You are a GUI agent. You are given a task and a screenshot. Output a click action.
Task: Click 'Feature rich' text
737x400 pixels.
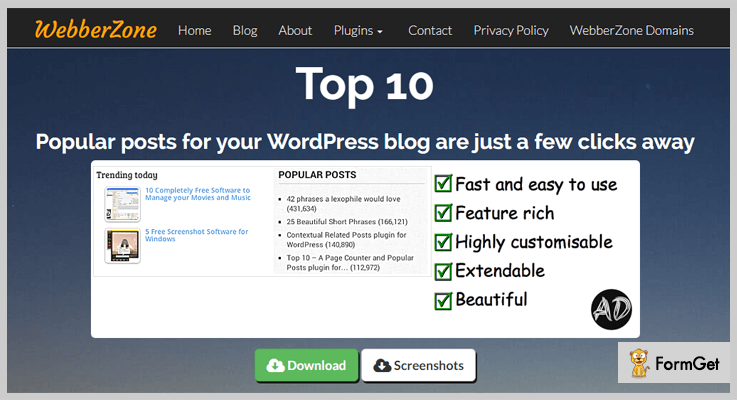click(505, 213)
